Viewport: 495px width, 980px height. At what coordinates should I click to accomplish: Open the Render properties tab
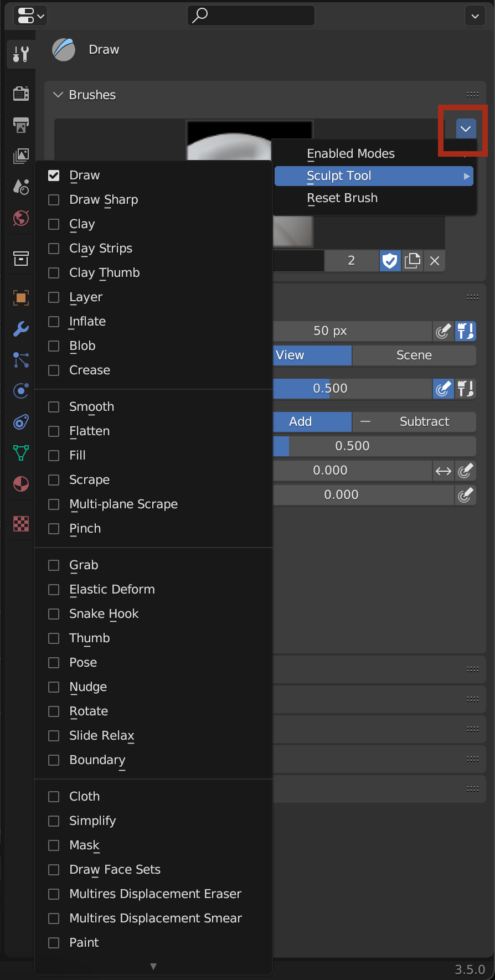click(x=21, y=94)
